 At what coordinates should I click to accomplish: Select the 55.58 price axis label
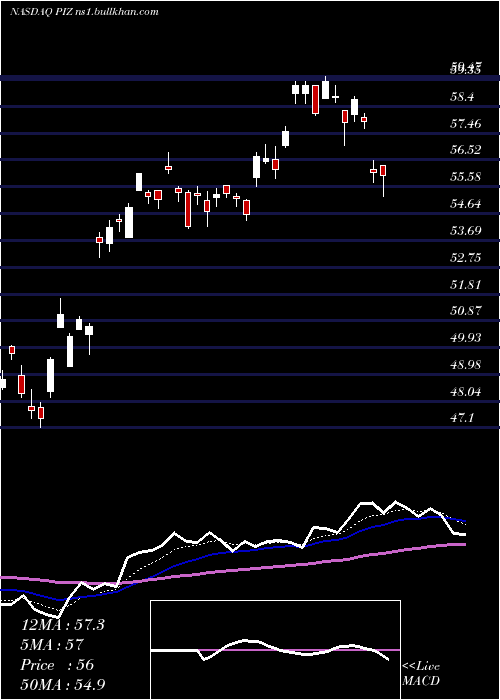tap(466, 177)
